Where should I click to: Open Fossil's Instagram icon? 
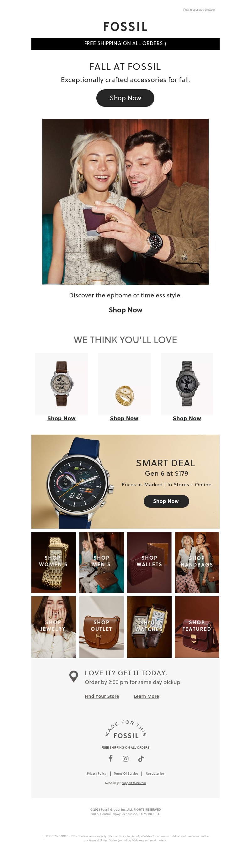point(125,759)
